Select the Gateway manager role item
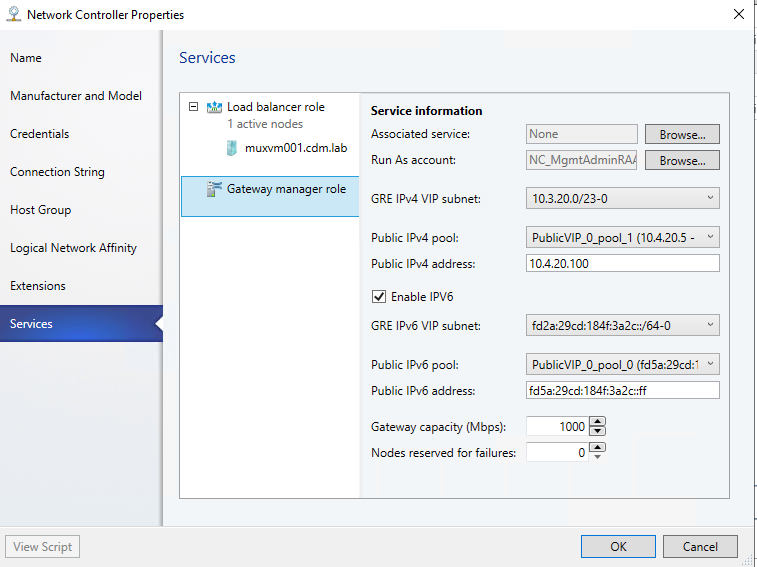 [270, 196]
